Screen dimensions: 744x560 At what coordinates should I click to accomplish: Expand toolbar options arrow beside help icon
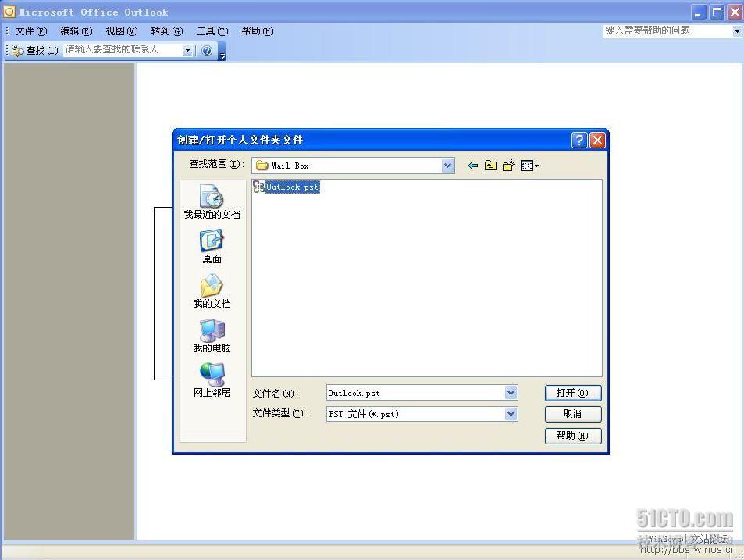[x=222, y=52]
